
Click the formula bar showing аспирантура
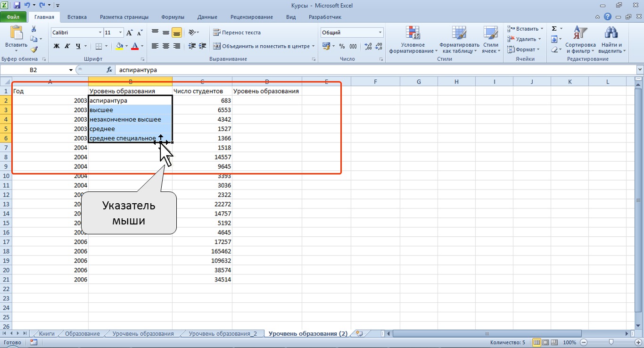click(375, 70)
